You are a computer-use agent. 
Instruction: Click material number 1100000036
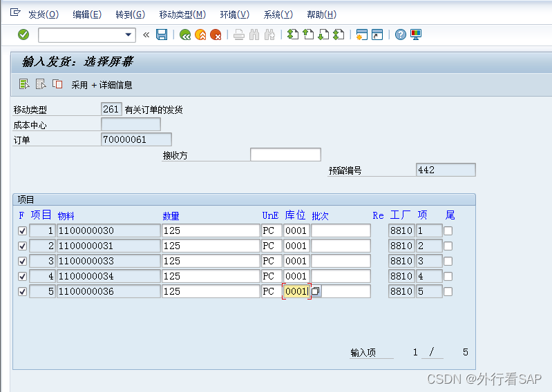(x=108, y=291)
